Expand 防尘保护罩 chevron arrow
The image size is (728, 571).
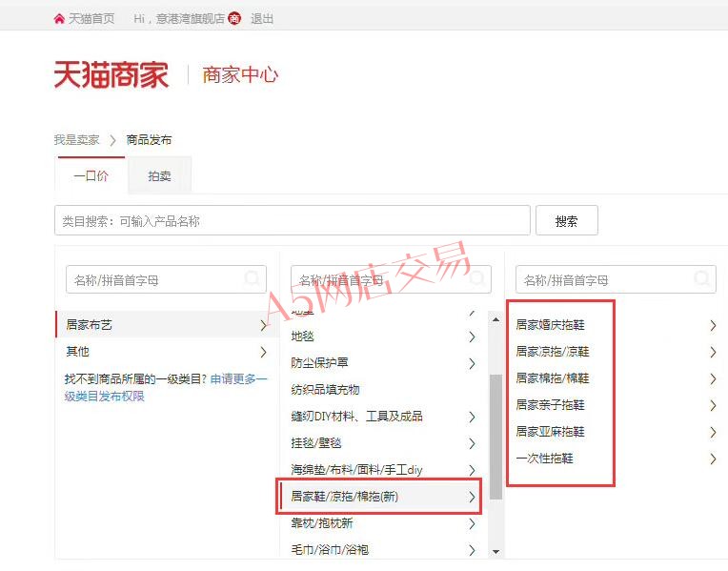pyautogui.click(x=472, y=363)
